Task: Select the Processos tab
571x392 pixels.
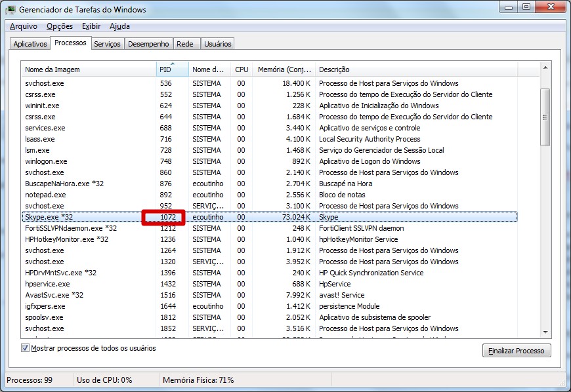Action: [x=70, y=43]
